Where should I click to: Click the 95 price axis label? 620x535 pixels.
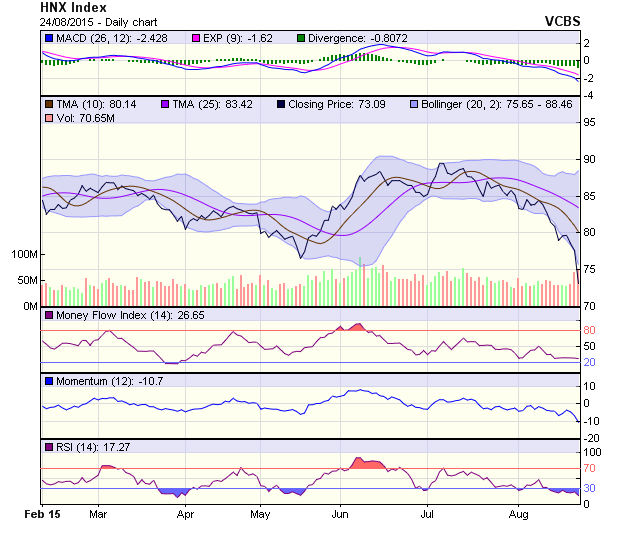(x=592, y=122)
